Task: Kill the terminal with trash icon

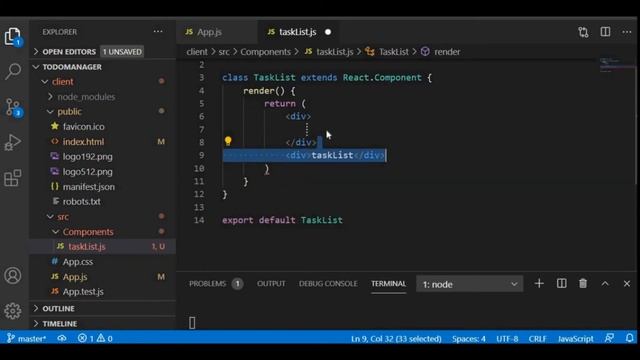Action: tap(583, 283)
